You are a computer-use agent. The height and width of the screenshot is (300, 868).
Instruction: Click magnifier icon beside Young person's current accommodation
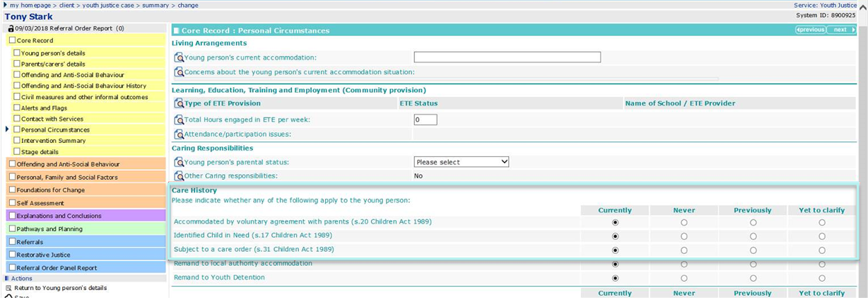tap(179, 58)
